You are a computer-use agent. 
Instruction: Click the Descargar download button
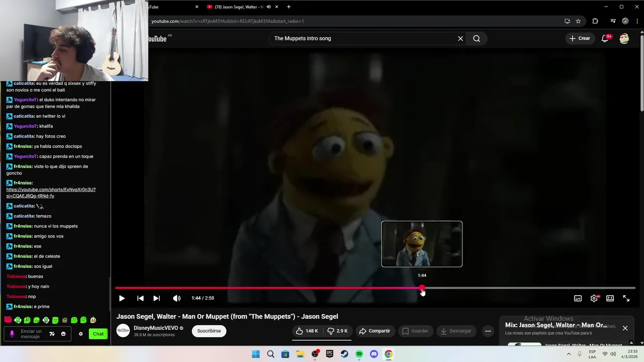pyautogui.click(x=456, y=331)
